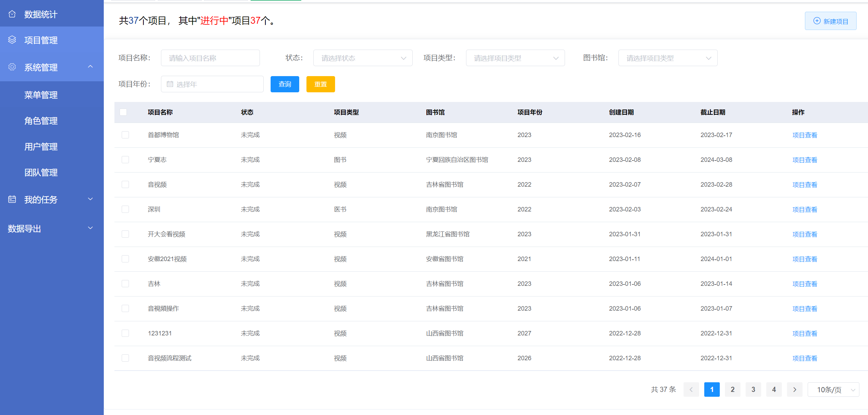868x415 pixels.
Task: Click the 共 37 条 total count text
Action: click(664, 390)
